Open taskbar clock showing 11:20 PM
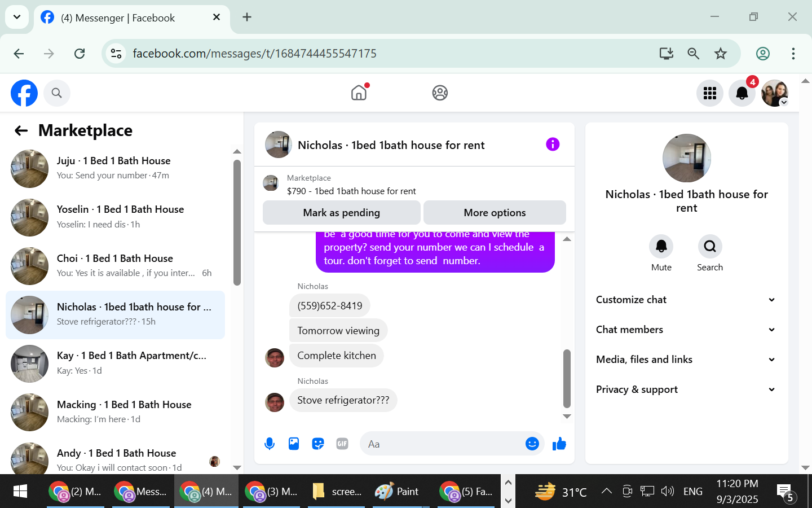Screen dimensions: 812x508 coord(737,492)
